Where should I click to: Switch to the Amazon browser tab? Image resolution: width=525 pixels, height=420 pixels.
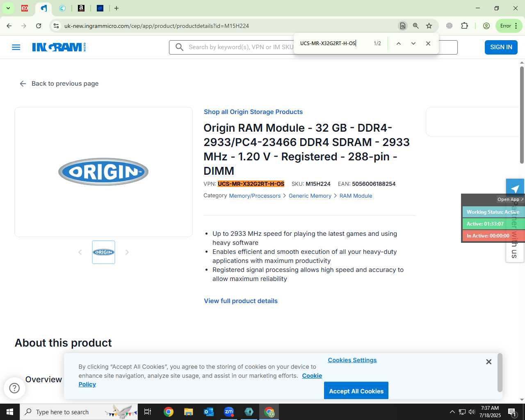click(x=81, y=8)
